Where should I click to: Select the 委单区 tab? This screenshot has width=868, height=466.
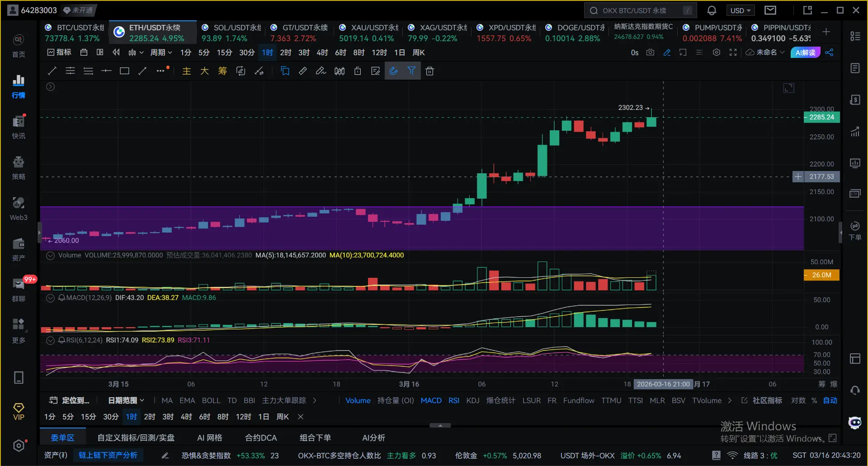point(62,437)
